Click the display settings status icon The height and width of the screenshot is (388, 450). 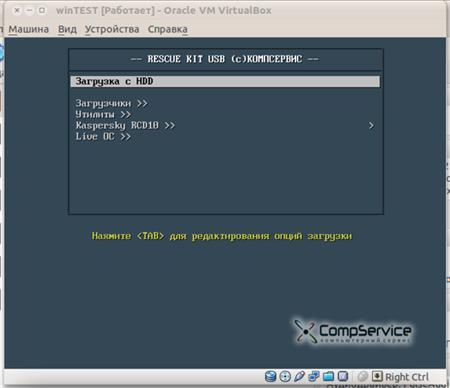[x=343, y=376]
